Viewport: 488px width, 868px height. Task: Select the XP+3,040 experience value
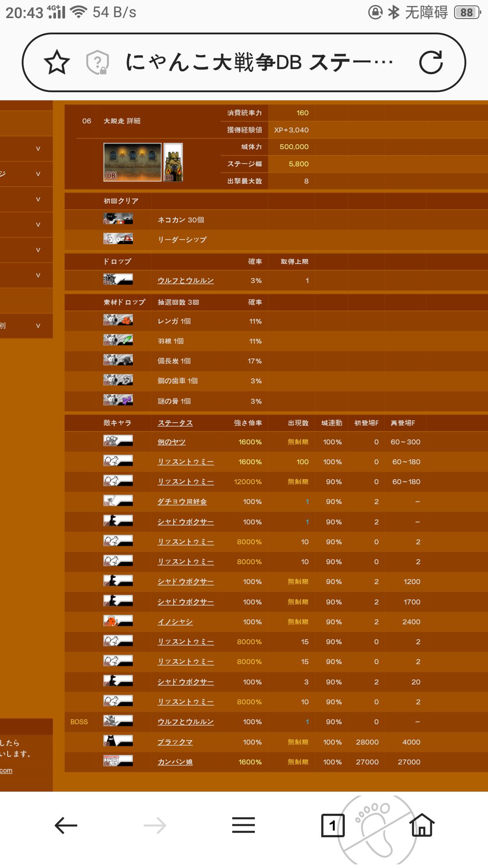pyautogui.click(x=291, y=130)
